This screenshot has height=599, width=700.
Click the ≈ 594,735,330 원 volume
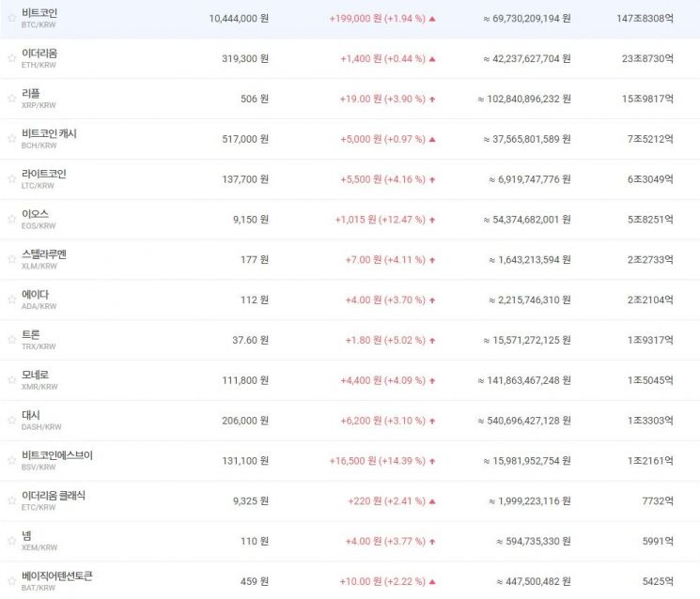[x=534, y=541]
